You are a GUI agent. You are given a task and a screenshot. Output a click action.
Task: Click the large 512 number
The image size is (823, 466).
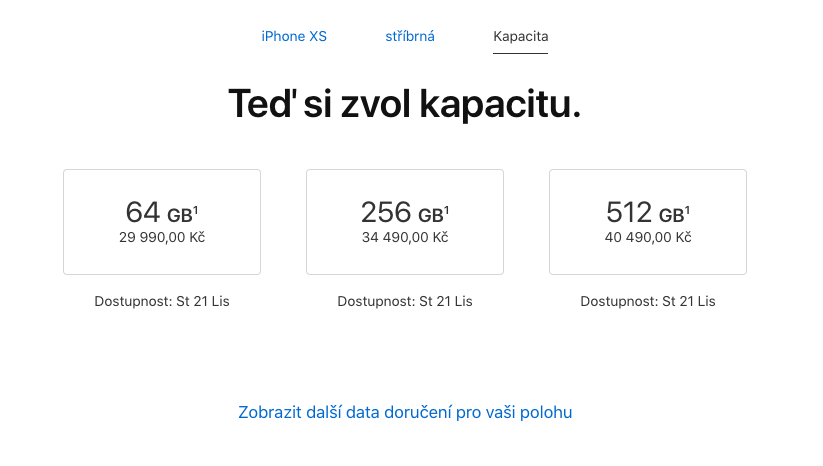629,212
